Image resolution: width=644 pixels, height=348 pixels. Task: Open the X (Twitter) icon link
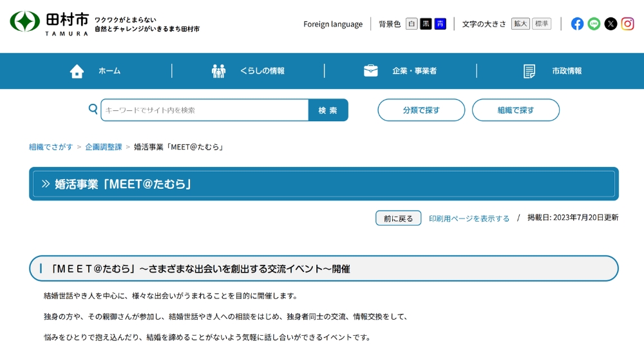tap(611, 24)
